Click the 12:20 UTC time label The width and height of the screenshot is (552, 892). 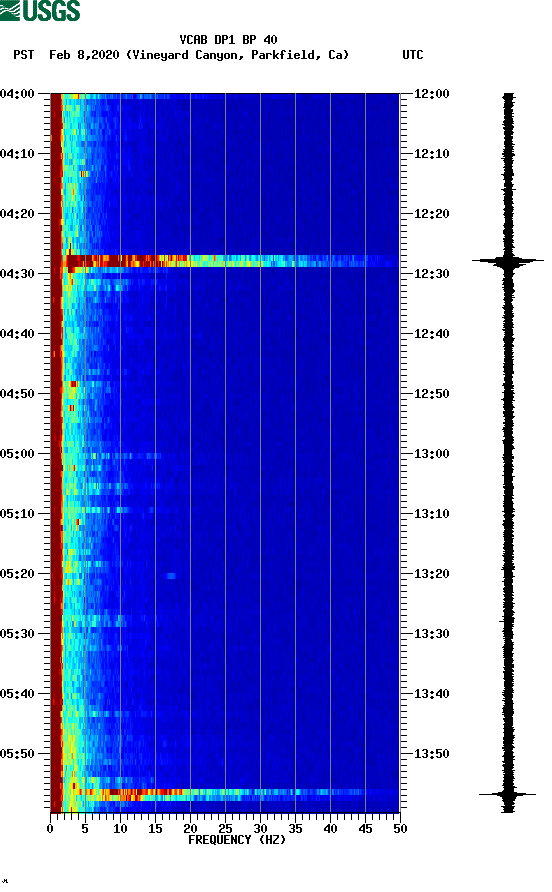pyautogui.click(x=431, y=213)
